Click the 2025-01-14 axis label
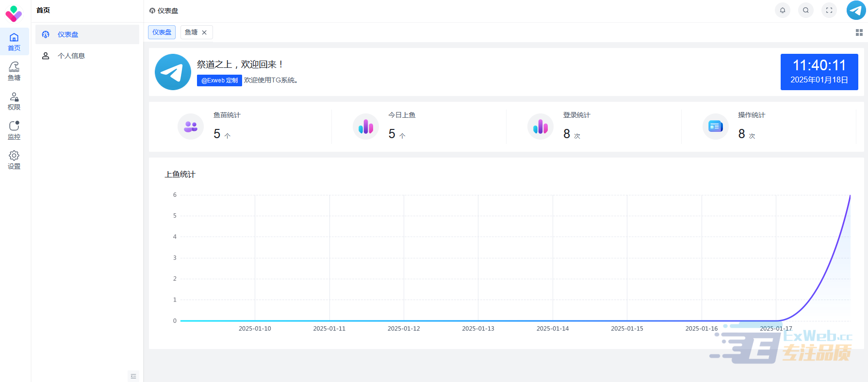This screenshot has height=382, width=868. [553, 329]
